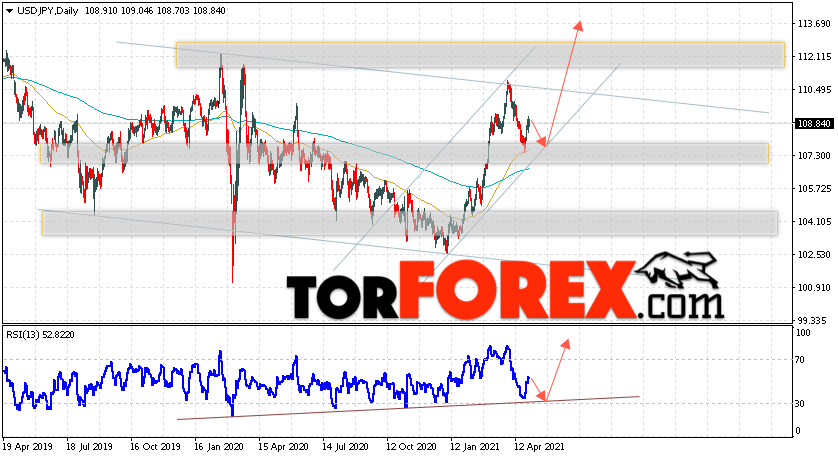The width and height of the screenshot is (838, 458).
Task: Click the current price label 108.840
Action: pyautogui.click(x=814, y=123)
